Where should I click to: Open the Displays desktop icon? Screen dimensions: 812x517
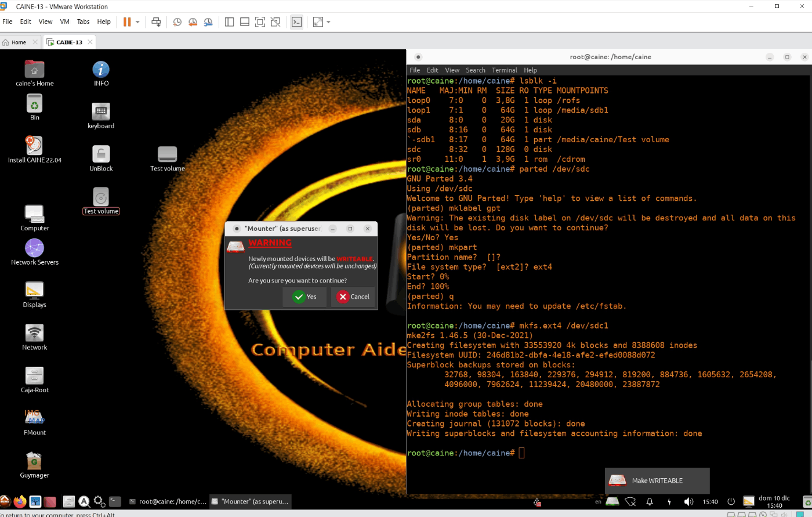pyautogui.click(x=35, y=294)
